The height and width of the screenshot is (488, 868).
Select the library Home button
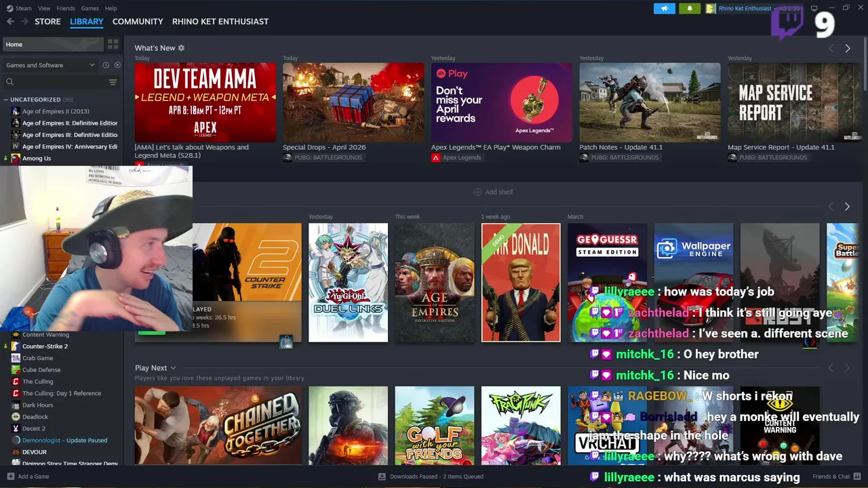click(53, 44)
